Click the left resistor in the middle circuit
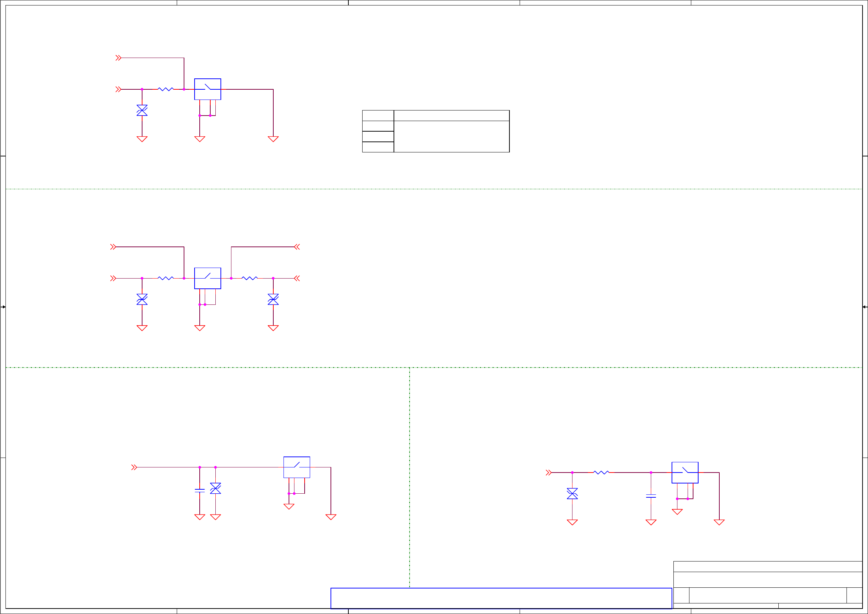 point(165,278)
